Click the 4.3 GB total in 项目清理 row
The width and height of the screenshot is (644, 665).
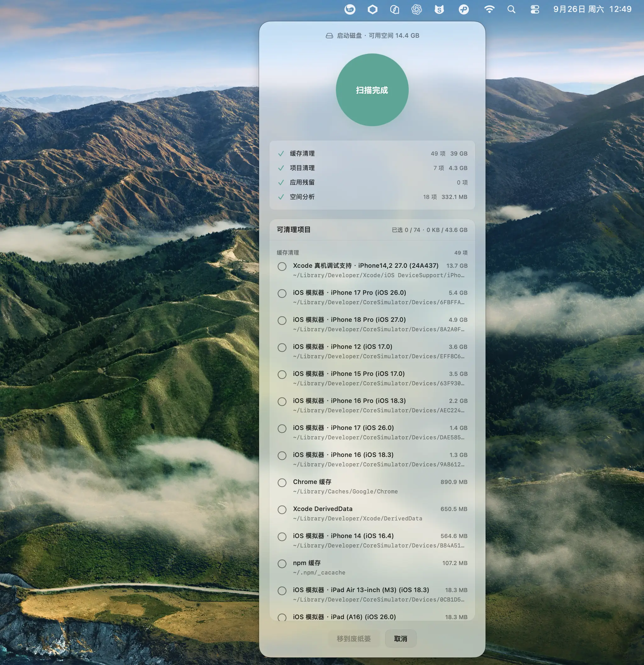[x=458, y=168]
